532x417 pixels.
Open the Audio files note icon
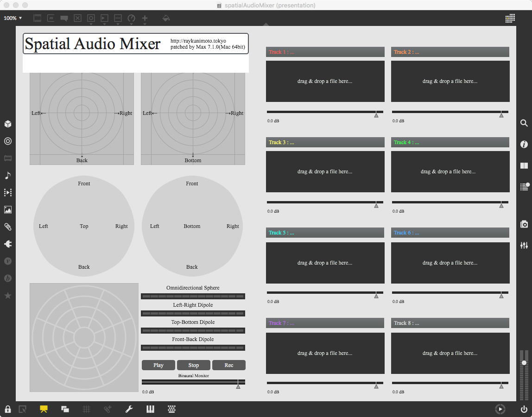pos(8,176)
